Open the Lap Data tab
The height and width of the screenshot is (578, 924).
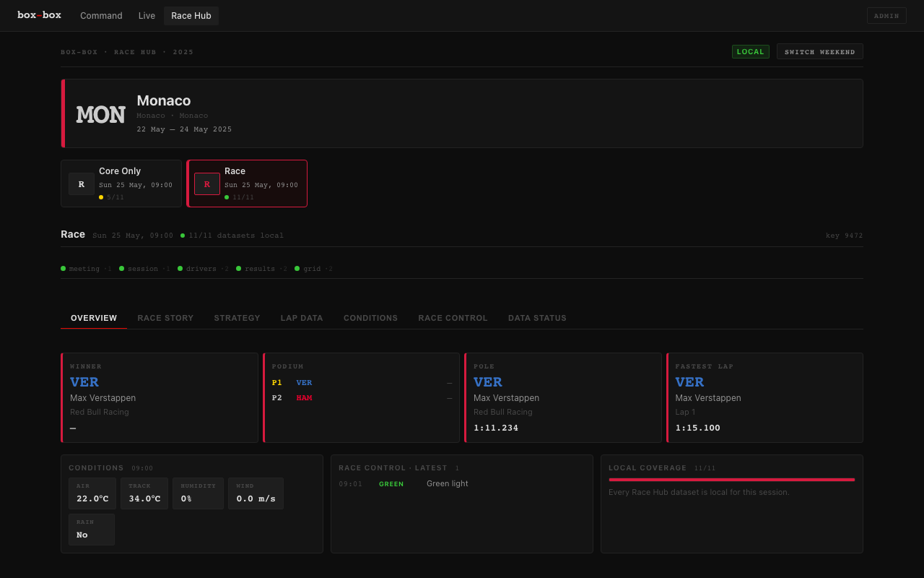point(302,318)
